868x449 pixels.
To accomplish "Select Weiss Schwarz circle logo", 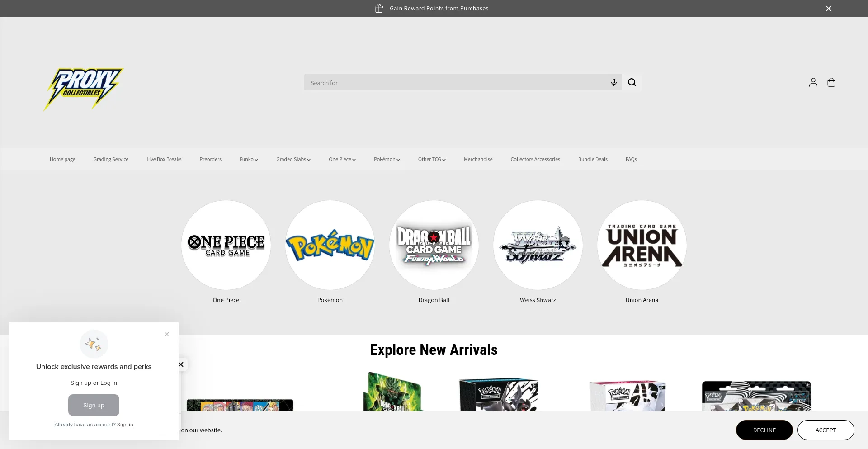I will (x=538, y=245).
